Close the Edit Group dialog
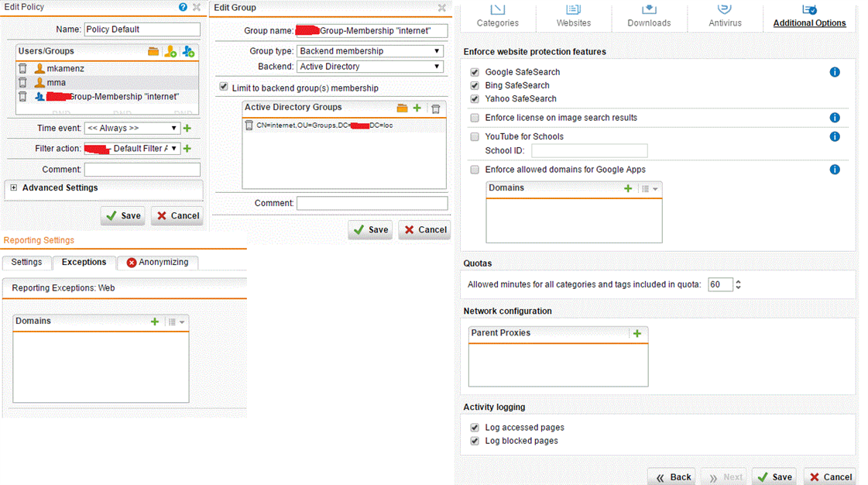This screenshot has height=485, width=868. (442, 8)
